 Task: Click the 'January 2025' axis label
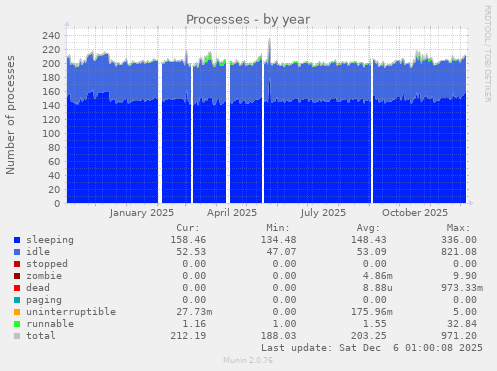(x=142, y=213)
